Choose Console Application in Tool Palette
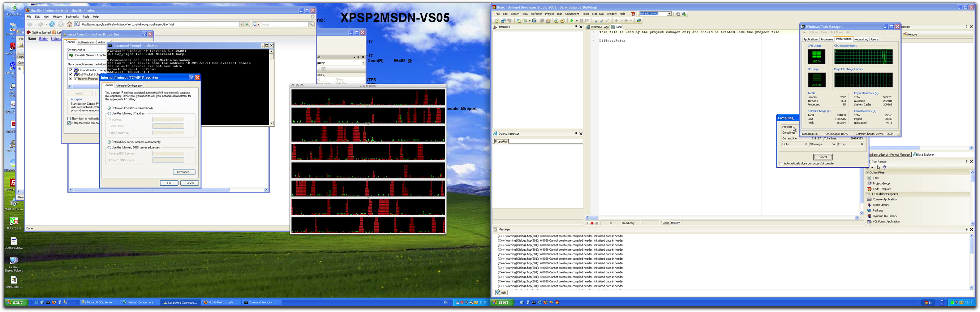The height and width of the screenshot is (312, 980). coord(884,199)
